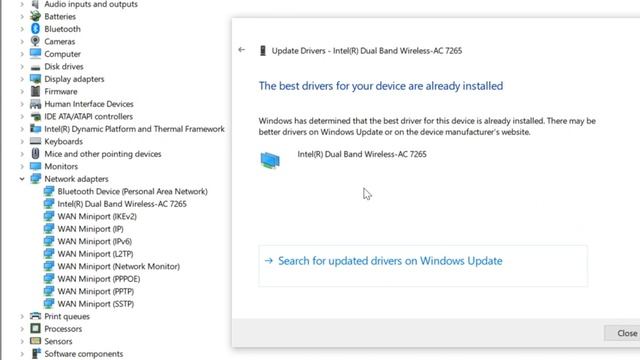The height and width of the screenshot is (360, 640).
Task: Click the Print queues category icon
Action: click(x=36, y=316)
